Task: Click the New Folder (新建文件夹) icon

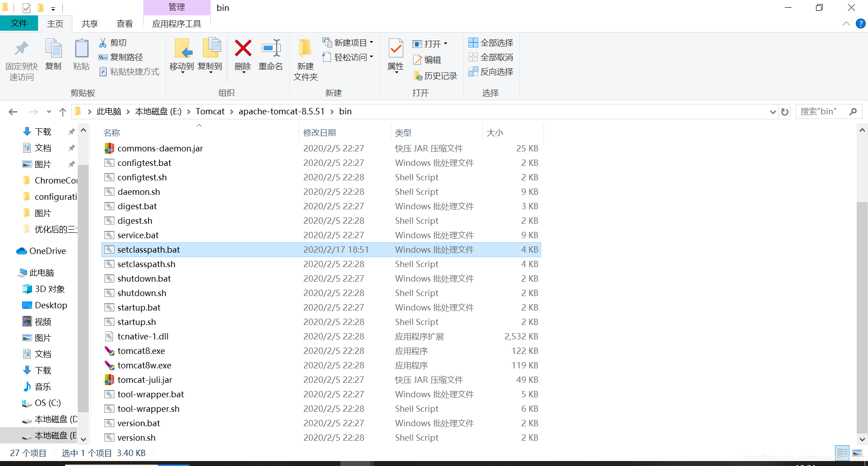Action: click(305, 49)
